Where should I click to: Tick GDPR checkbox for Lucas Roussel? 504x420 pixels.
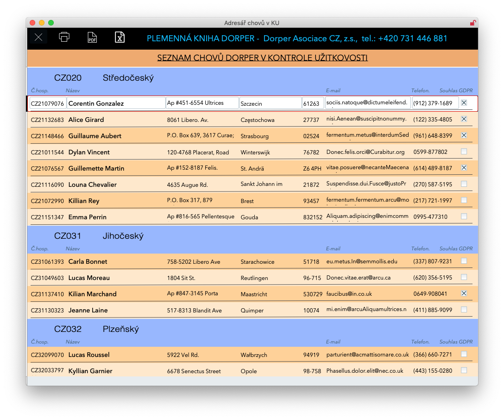(464, 354)
